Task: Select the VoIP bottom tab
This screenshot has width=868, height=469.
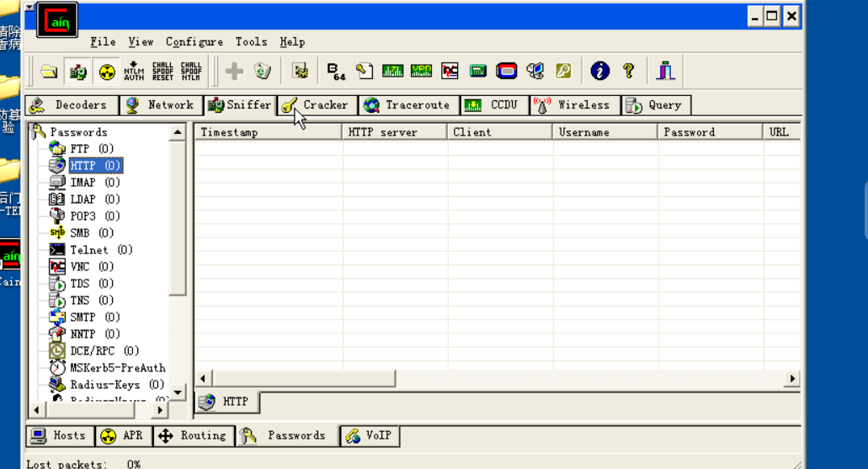Action: click(370, 436)
